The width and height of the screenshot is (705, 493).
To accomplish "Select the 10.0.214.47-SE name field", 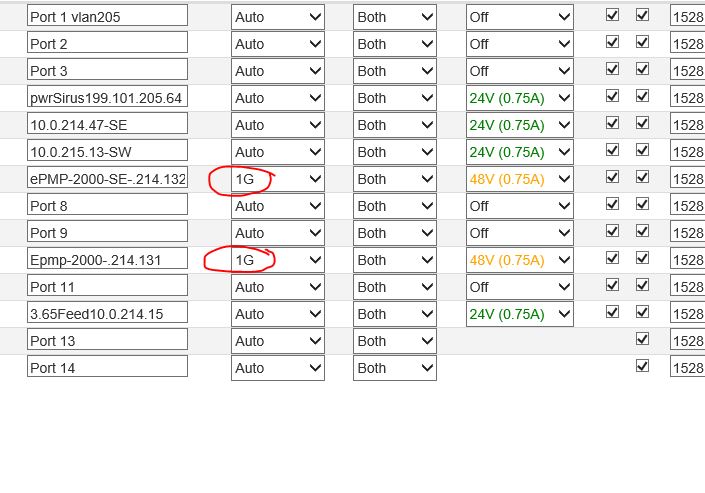I will (107, 125).
